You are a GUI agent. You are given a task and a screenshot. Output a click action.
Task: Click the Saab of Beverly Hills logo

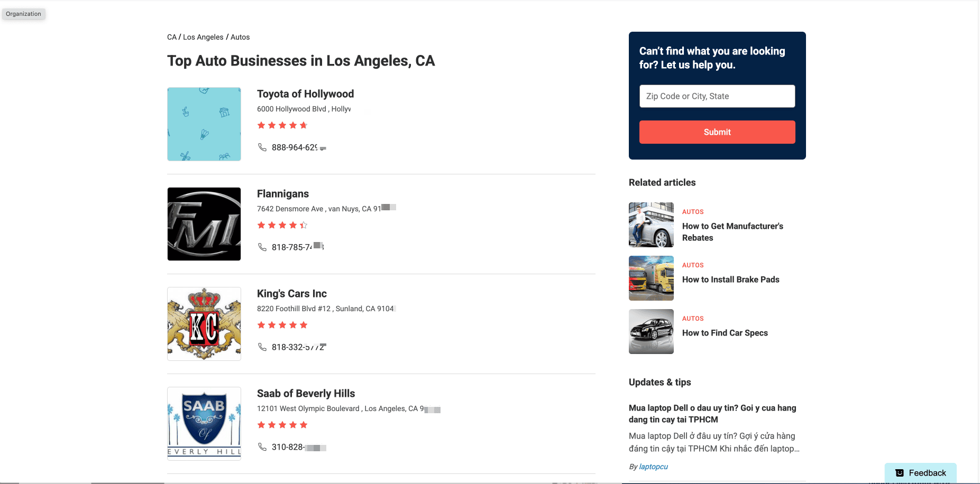(x=204, y=424)
